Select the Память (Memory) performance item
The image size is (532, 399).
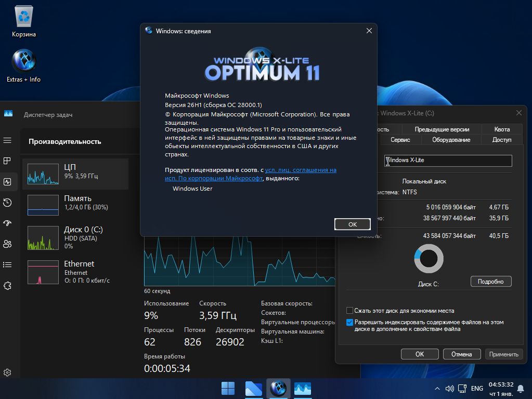coord(75,205)
